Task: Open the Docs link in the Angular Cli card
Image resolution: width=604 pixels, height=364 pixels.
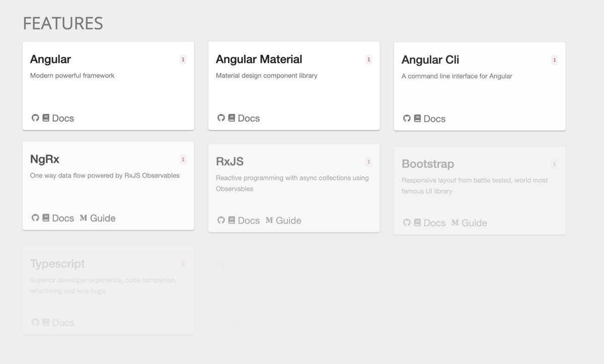Action: coord(434,119)
